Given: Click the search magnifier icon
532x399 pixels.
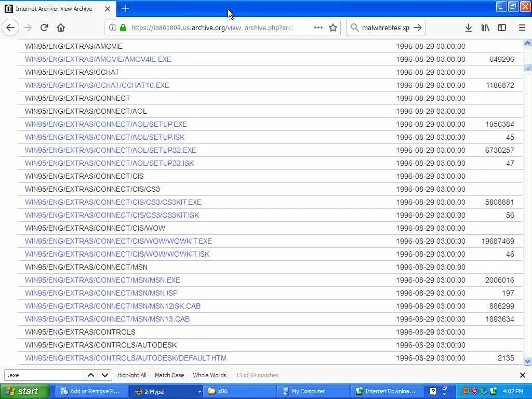Looking at the screenshot, I should [354, 28].
